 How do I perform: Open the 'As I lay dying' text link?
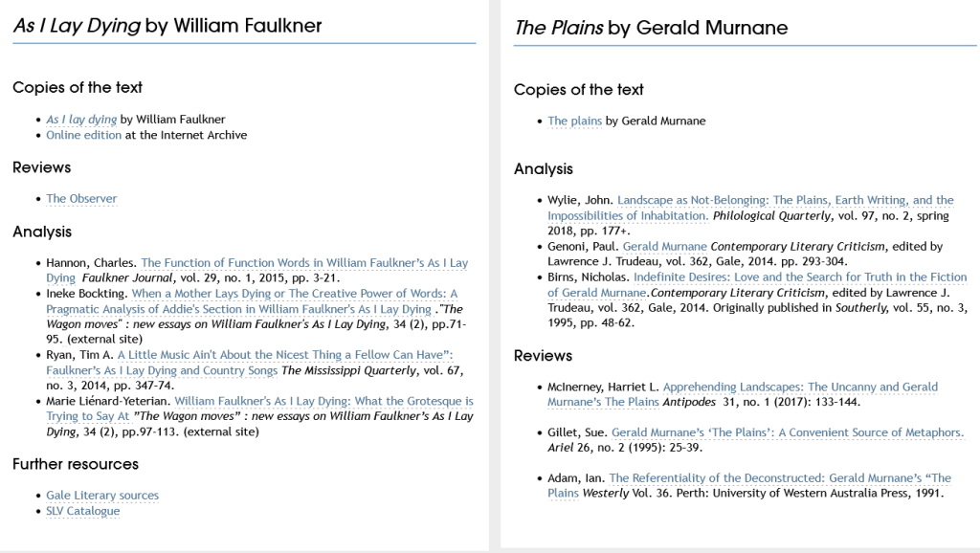pos(81,120)
